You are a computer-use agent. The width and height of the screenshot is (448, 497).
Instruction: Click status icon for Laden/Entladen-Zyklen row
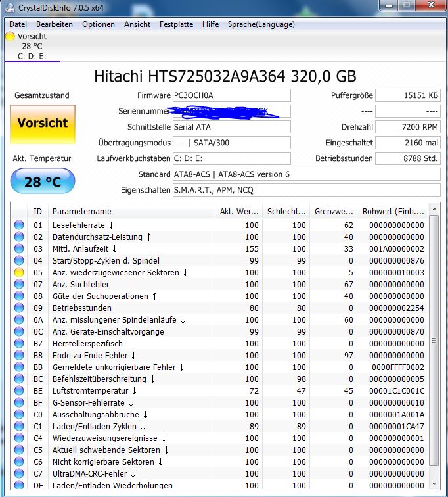coord(19,426)
